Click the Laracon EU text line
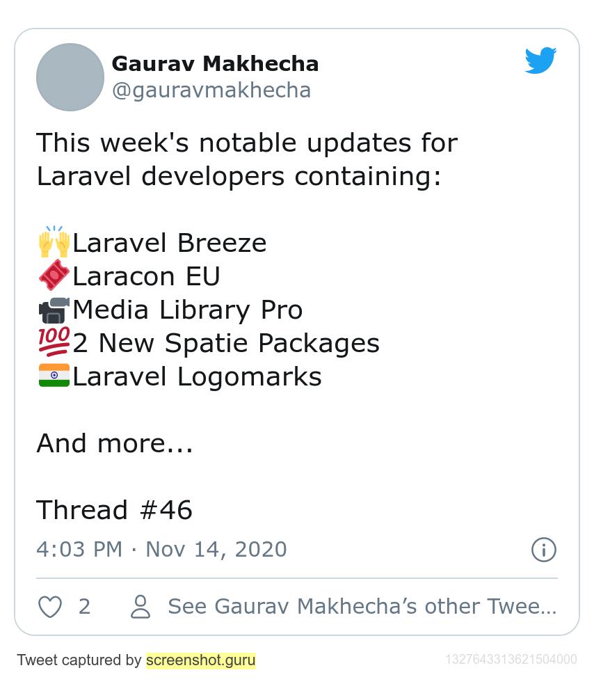Image resolution: width=594 pixels, height=700 pixels. tap(129, 276)
